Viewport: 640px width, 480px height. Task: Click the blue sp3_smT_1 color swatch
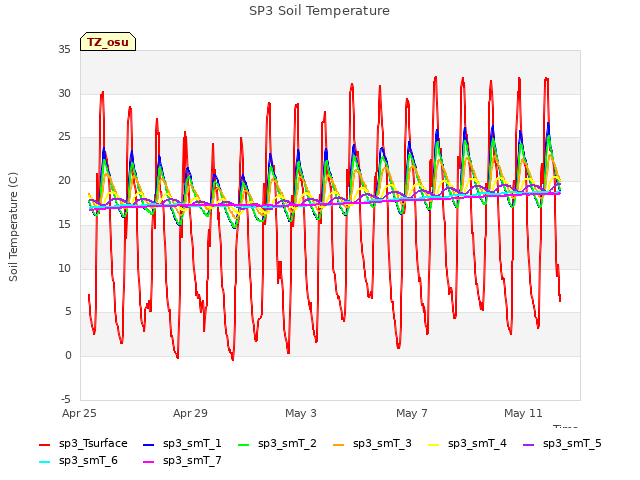[x=149, y=444]
